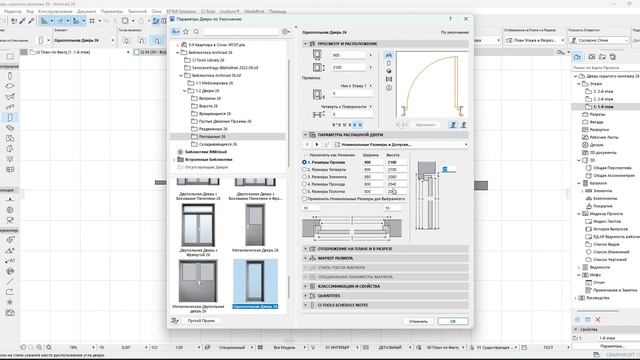Screen dimensions: 640x360
Task: Click search magnifier icon in library browser
Action: [196, 31]
